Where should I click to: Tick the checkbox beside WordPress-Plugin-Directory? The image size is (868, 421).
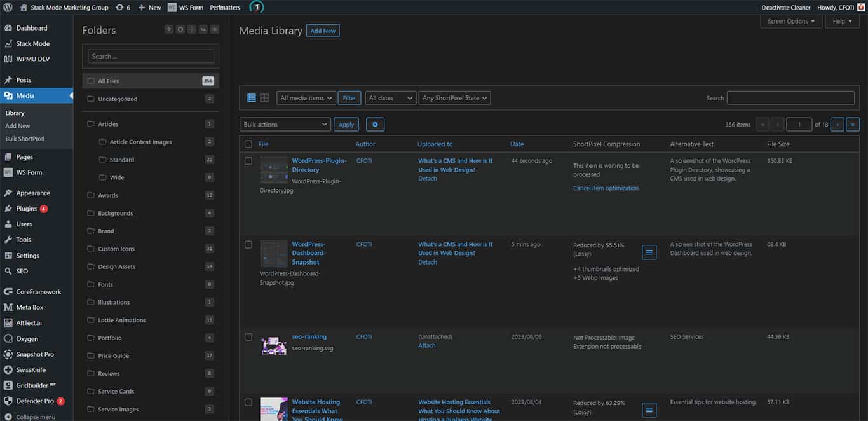pos(248,160)
